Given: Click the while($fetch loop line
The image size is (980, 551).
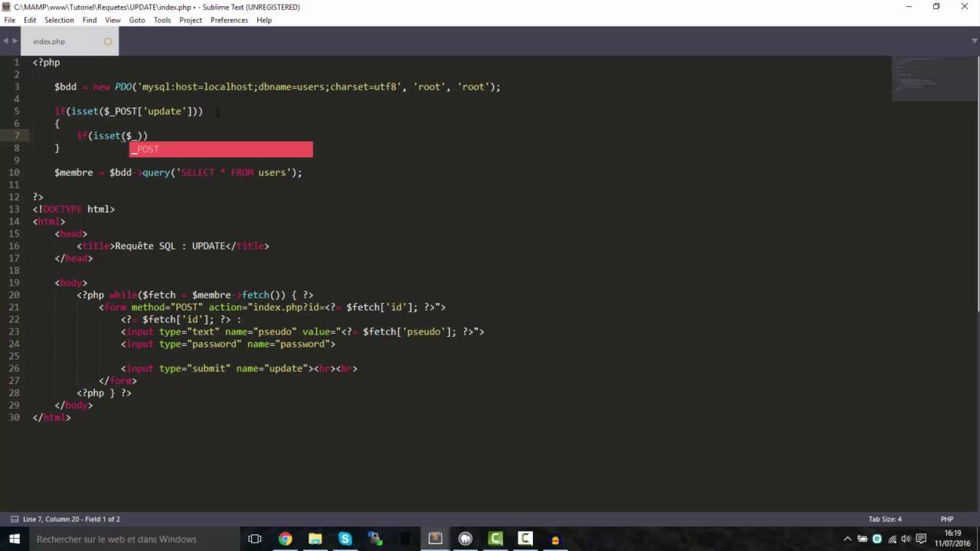Looking at the screenshot, I should [194, 295].
